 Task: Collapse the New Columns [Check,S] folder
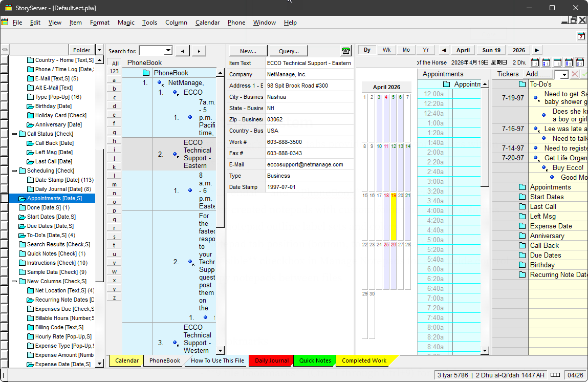(x=14, y=282)
